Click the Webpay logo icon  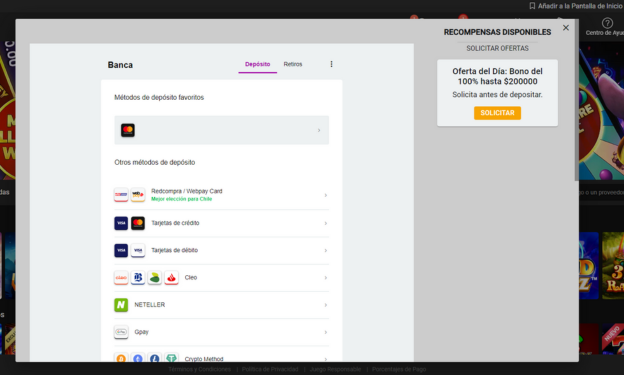tap(138, 195)
